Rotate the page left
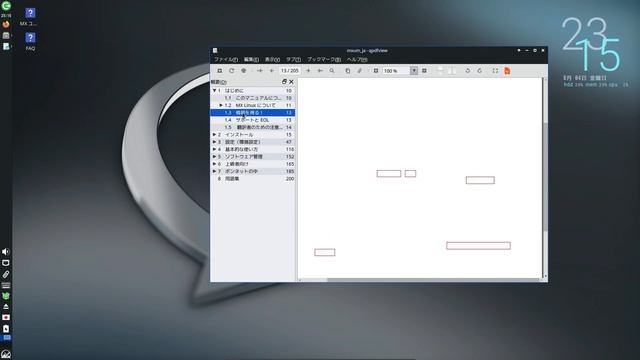Viewport: 640px width, 360px height. pyautogui.click(x=468, y=71)
